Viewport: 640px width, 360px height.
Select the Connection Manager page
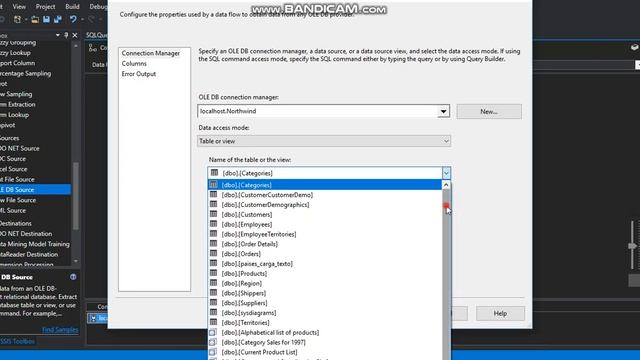151,53
